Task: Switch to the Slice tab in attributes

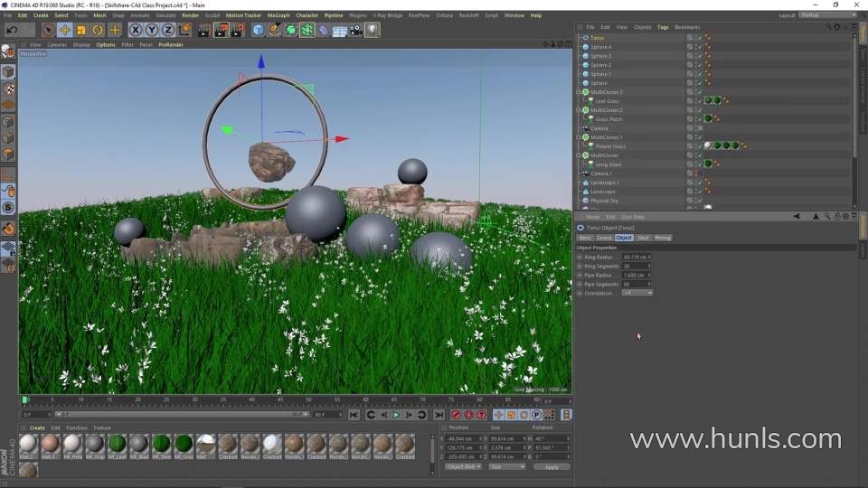Action: pyautogui.click(x=643, y=238)
